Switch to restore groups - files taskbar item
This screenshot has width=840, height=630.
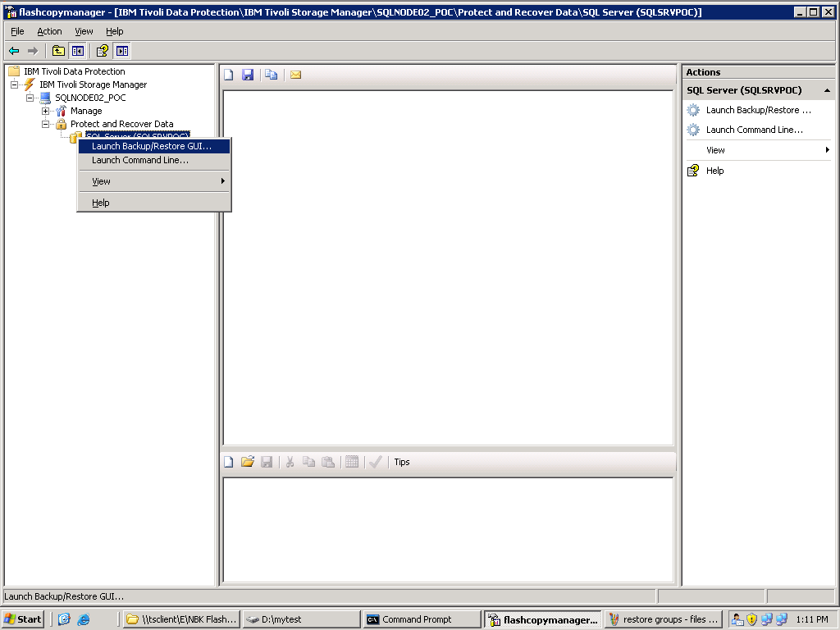(663, 619)
